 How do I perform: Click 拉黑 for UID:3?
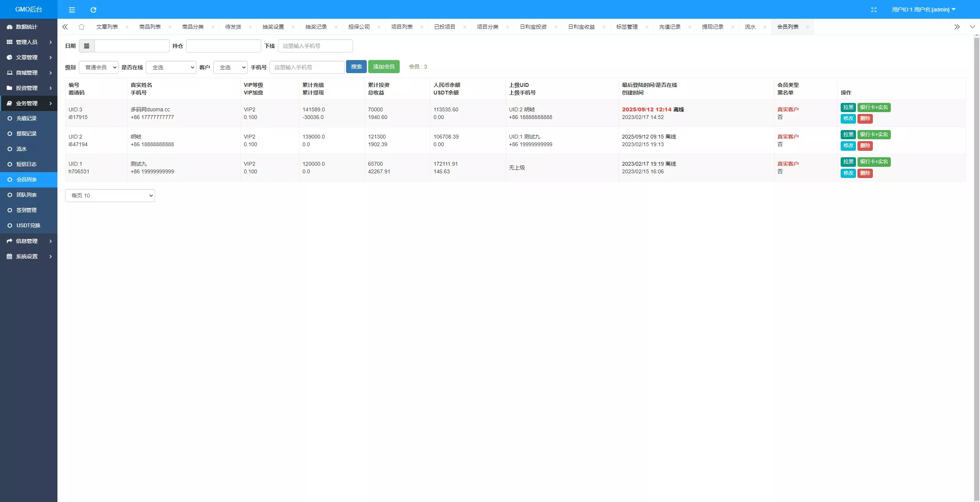(848, 108)
